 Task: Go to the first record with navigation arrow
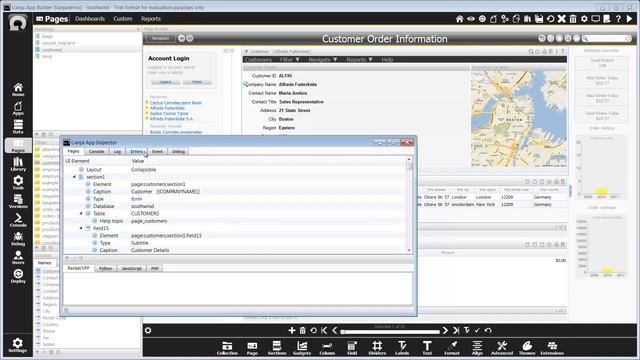click(x=324, y=330)
